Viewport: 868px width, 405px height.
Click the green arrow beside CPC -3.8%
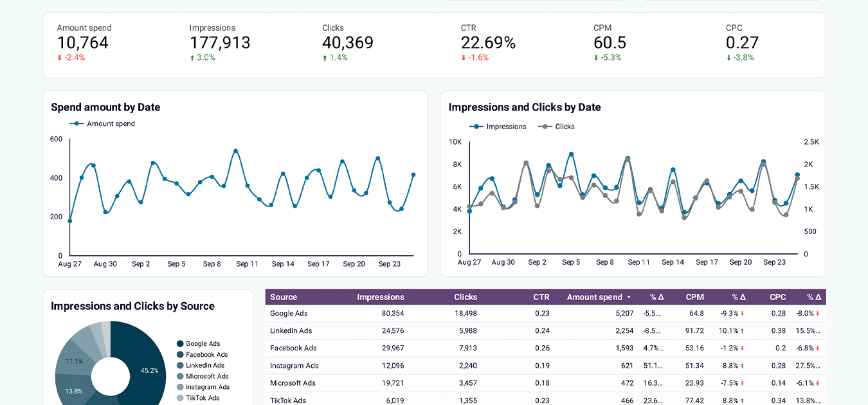coord(729,57)
